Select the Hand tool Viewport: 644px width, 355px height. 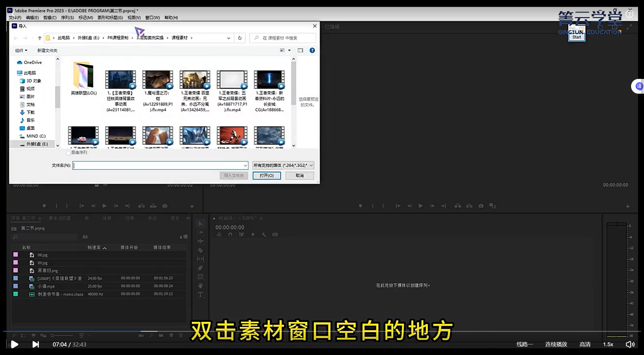tap(200, 285)
